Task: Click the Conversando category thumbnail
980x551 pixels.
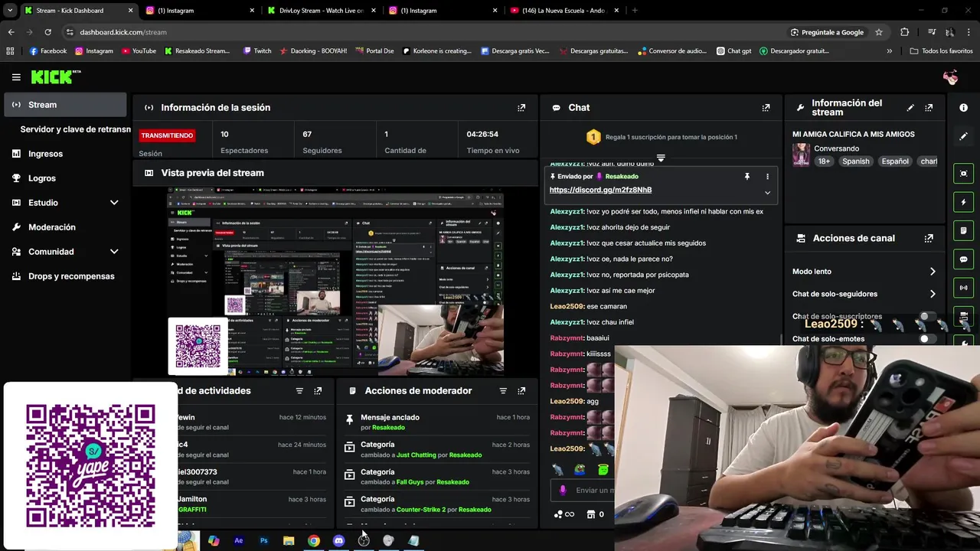Action: tap(801, 155)
